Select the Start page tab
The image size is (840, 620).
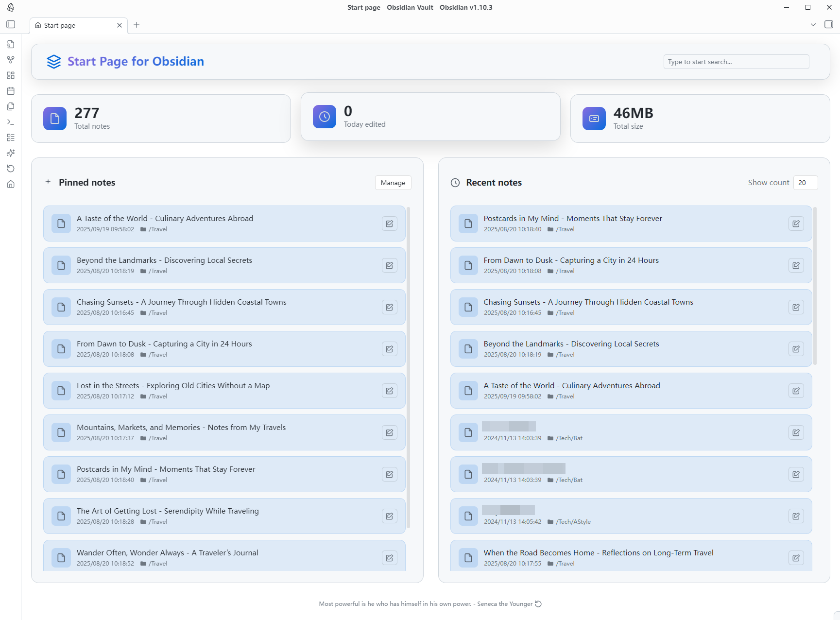pyautogui.click(x=79, y=25)
